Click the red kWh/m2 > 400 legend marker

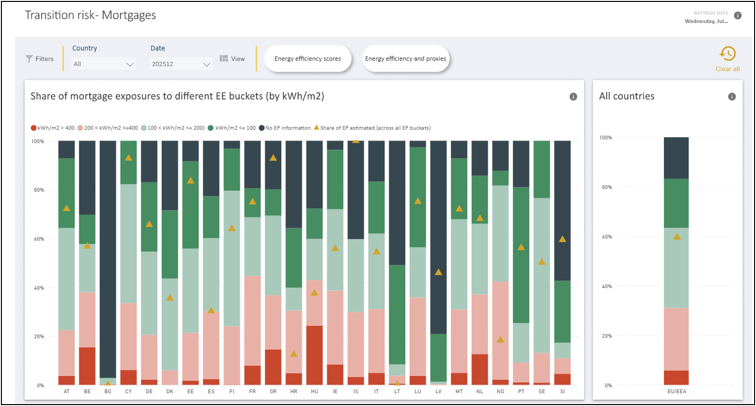click(x=33, y=128)
